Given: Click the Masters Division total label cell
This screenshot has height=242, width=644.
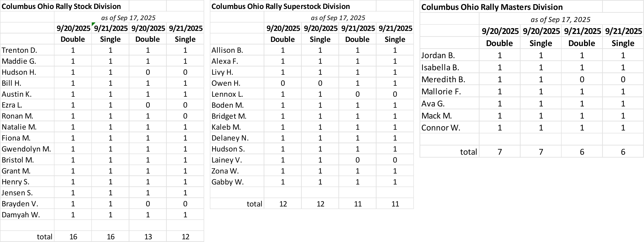Looking at the screenshot, I should point(468,152).
